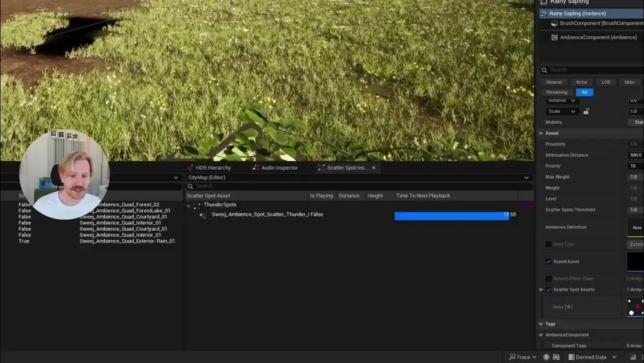Select the Misc filter button
The width and height of the screenshot is (644, 363).
click(x=630, y=83)
